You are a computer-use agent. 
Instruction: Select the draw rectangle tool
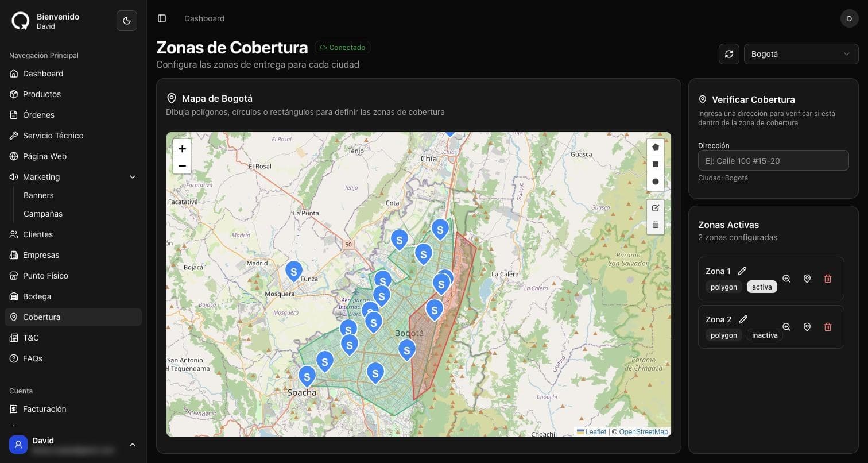click(x=656, y=164)
